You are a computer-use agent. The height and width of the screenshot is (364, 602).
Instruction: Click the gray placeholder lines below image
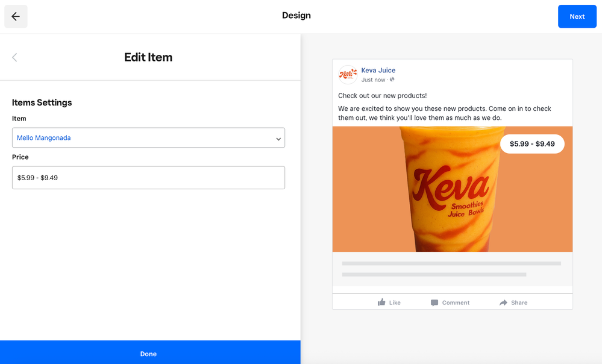451,269
